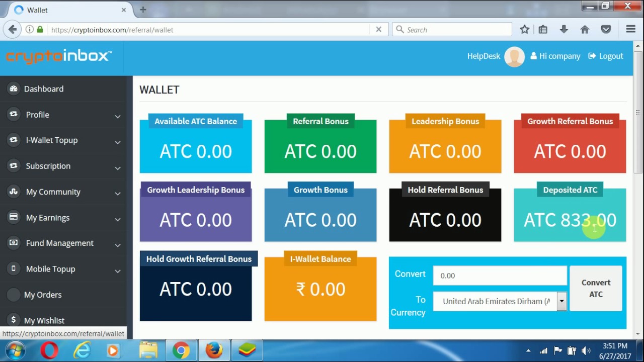Click the I-Wallet Balance card
The height and width of the screenshot is (362, 644).
pyautogui.click(x=320, y=287)
